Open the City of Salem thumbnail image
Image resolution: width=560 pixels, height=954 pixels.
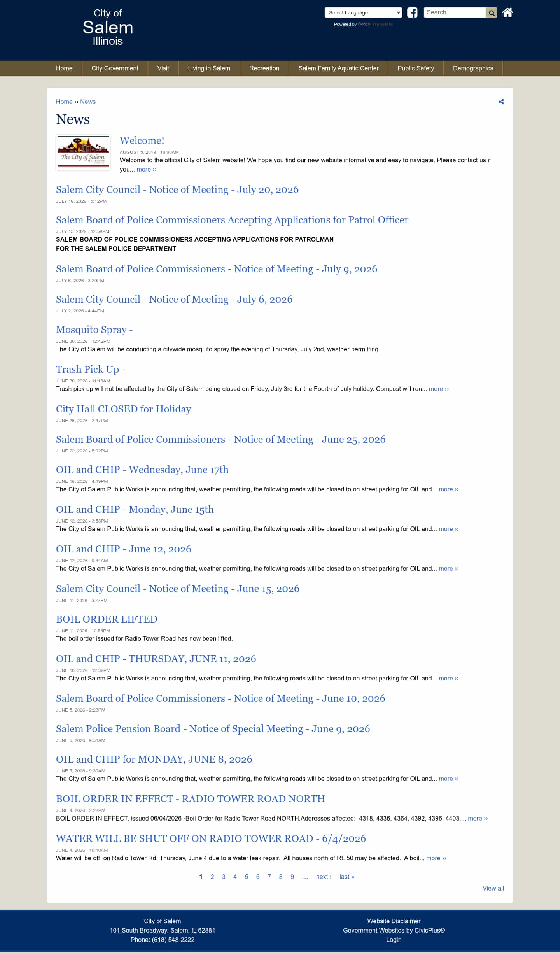(83, 153)
